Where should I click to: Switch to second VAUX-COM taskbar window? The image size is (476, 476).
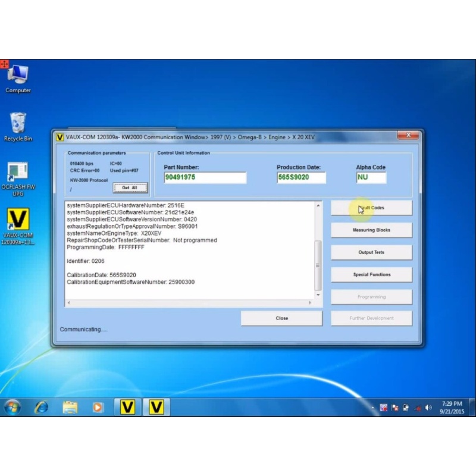[156, 407]
